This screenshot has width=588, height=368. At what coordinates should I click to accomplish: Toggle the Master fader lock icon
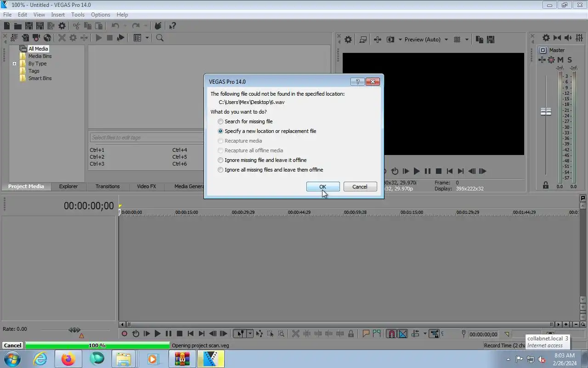[546, 185]
